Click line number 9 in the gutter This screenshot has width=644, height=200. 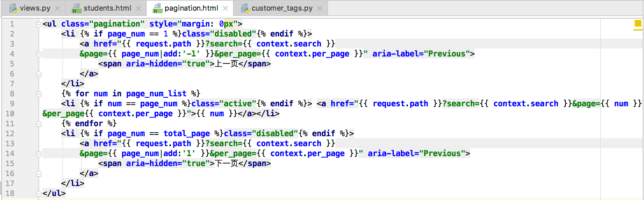12,104
